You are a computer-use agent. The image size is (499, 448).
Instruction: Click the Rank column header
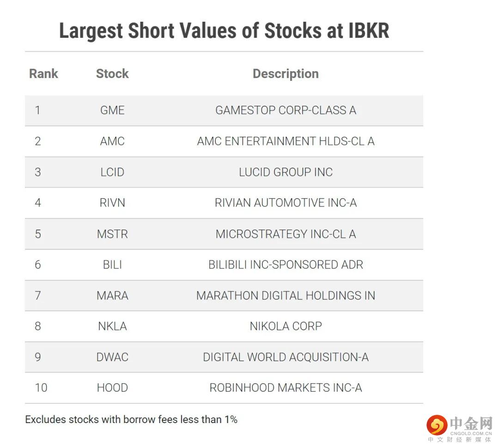(x=43, y=74)
